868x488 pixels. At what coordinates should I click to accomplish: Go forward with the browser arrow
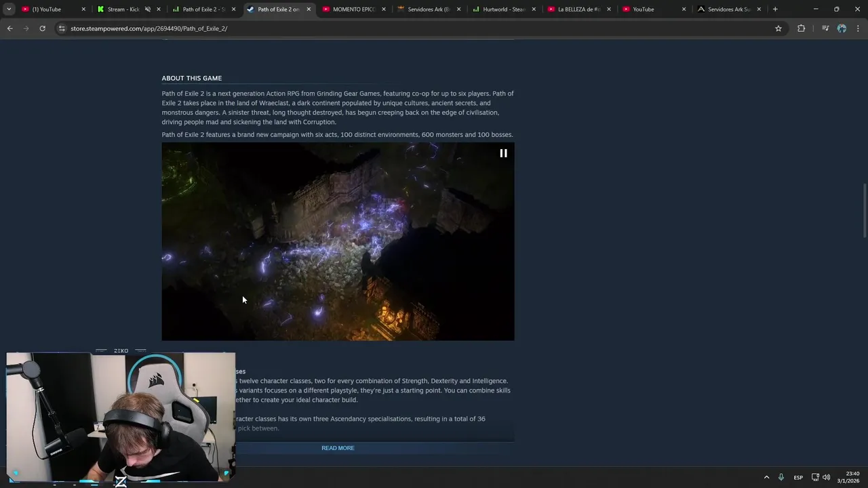[x=26, y=28]
